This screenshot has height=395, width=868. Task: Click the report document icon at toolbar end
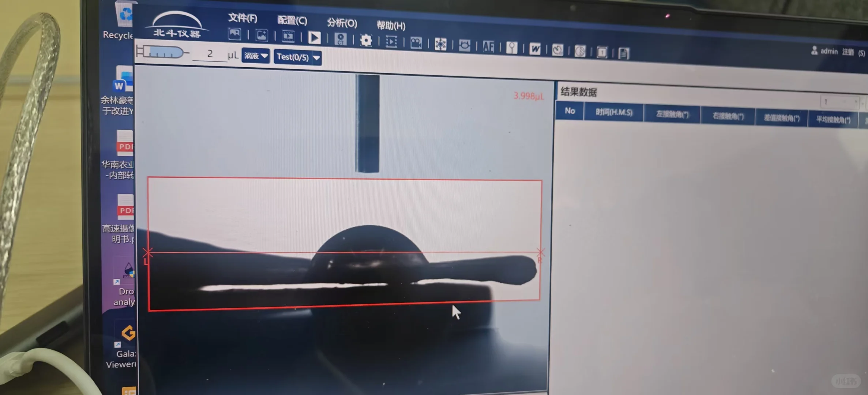tap(623, 53)
